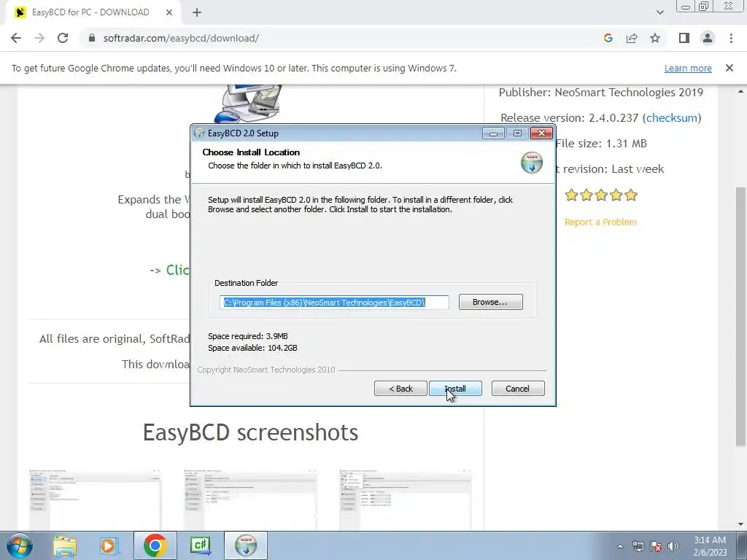The image size is (747, 560).
Task: Click the Learn more link in update notice
Action: (x=688, y=68)
